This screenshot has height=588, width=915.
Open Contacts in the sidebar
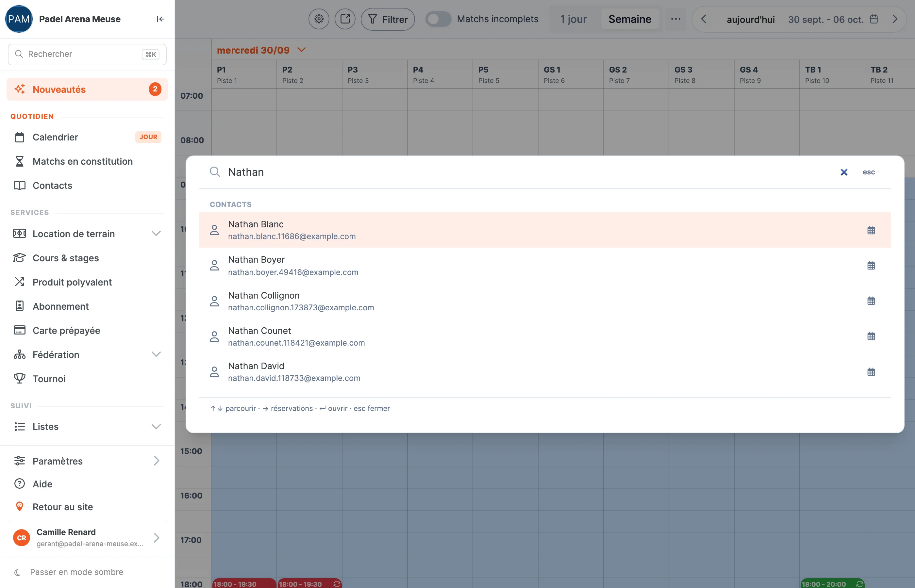pyautogui.click(x=87, y=186)
